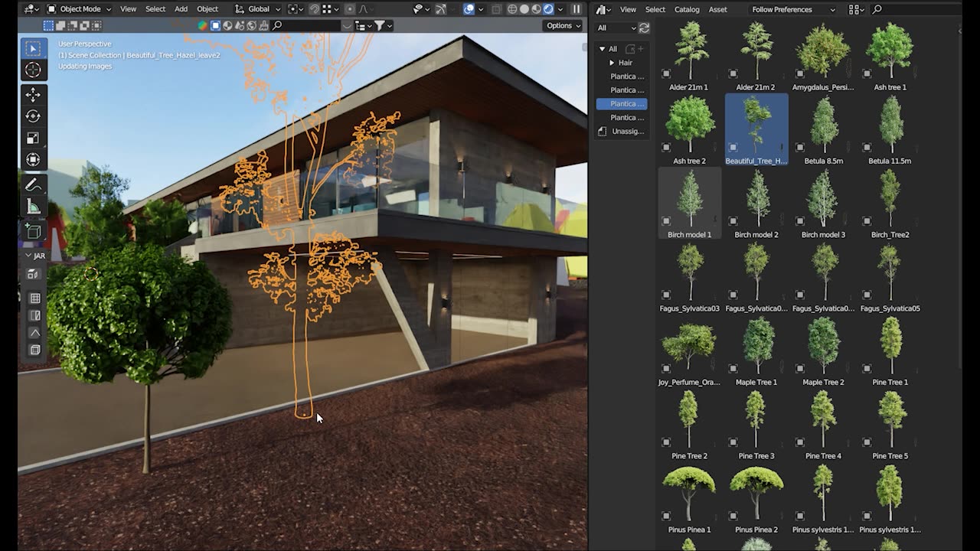The height and width of the screenshot is (551, 980).
Task: Select the Annotate tool
Action: [33, 185]
